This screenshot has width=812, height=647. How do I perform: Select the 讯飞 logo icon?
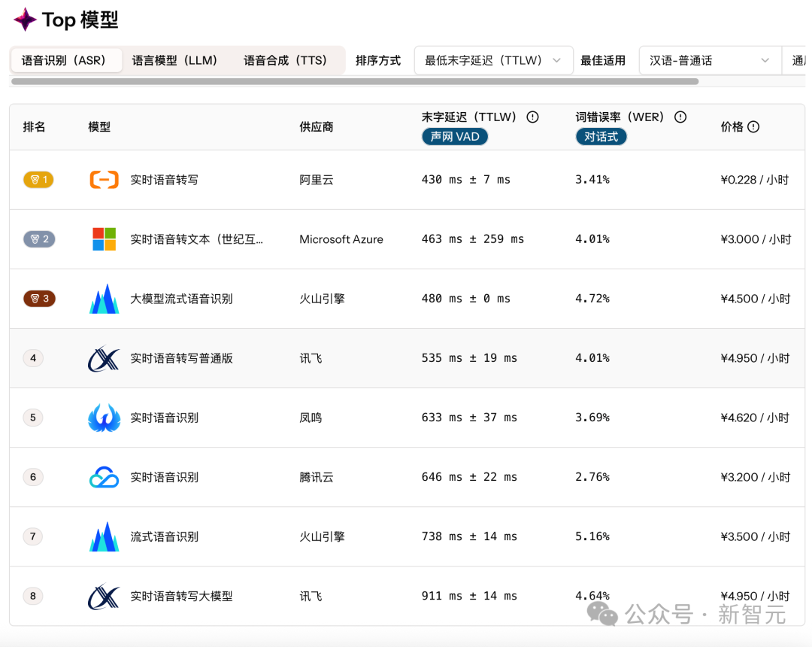point(104,358)
